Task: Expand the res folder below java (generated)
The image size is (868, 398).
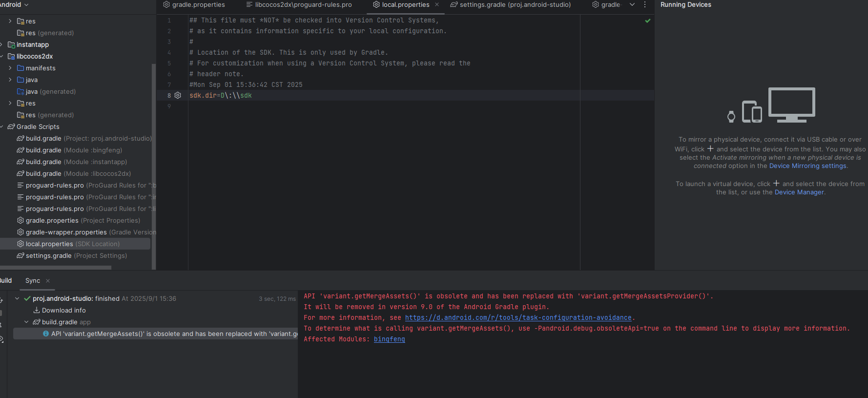Action: (x=10, y=103)
